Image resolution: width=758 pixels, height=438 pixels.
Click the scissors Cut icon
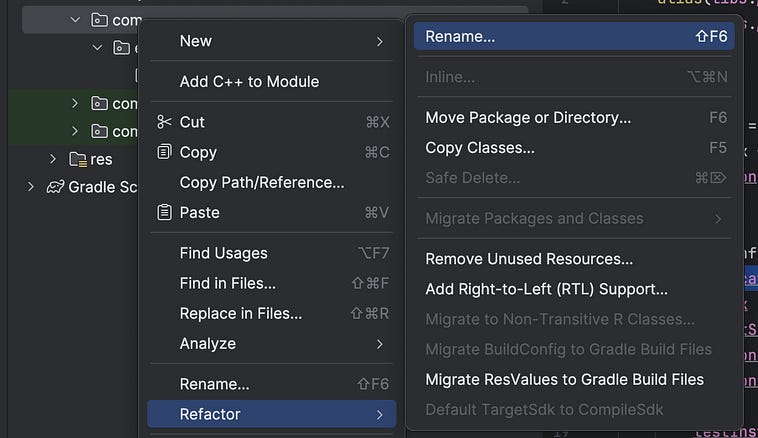tap(164, 122)
